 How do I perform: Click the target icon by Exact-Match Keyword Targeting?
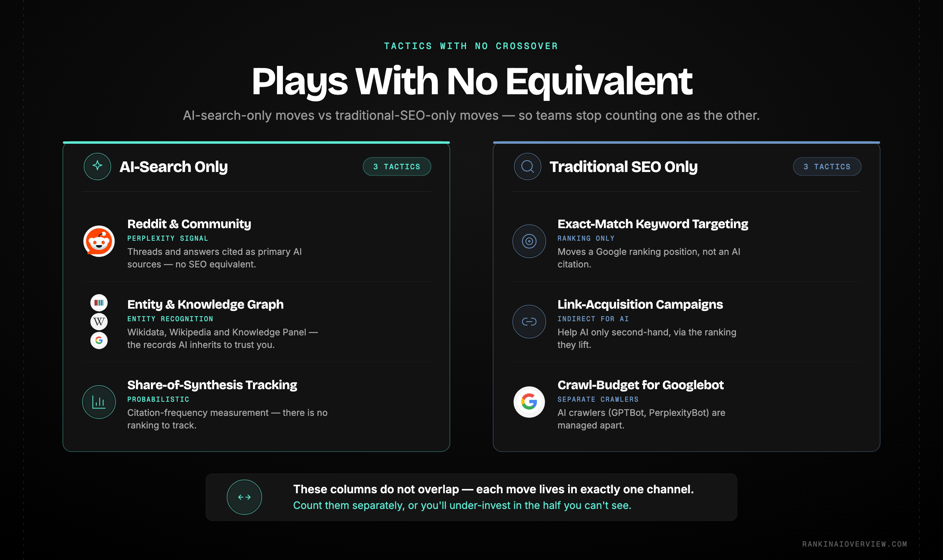529,241
